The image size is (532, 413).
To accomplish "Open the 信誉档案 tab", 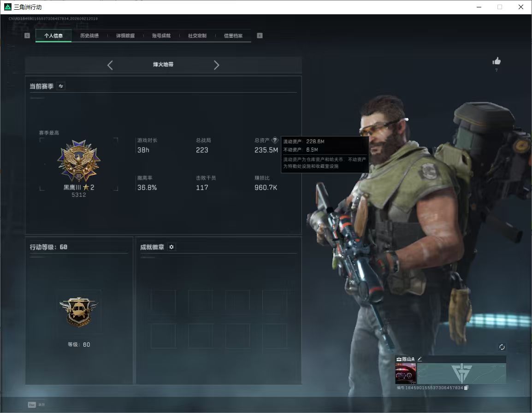I will click(233, 35).
